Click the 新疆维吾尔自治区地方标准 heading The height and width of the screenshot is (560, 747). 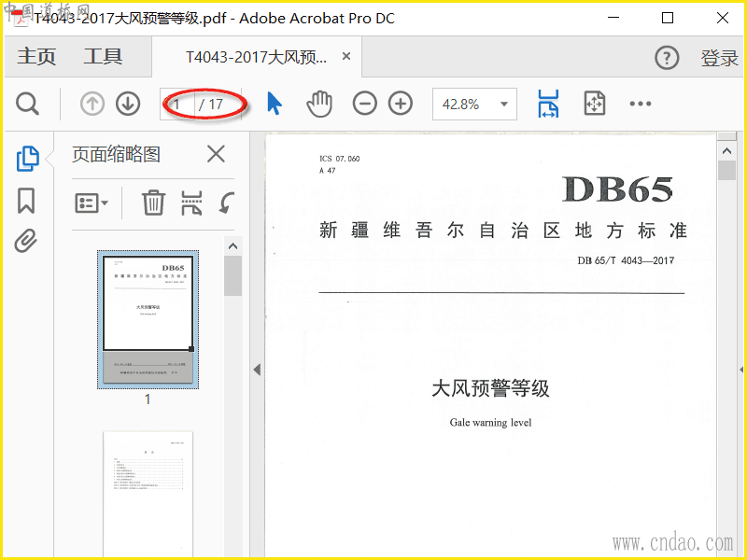click(x=502, y=231)
